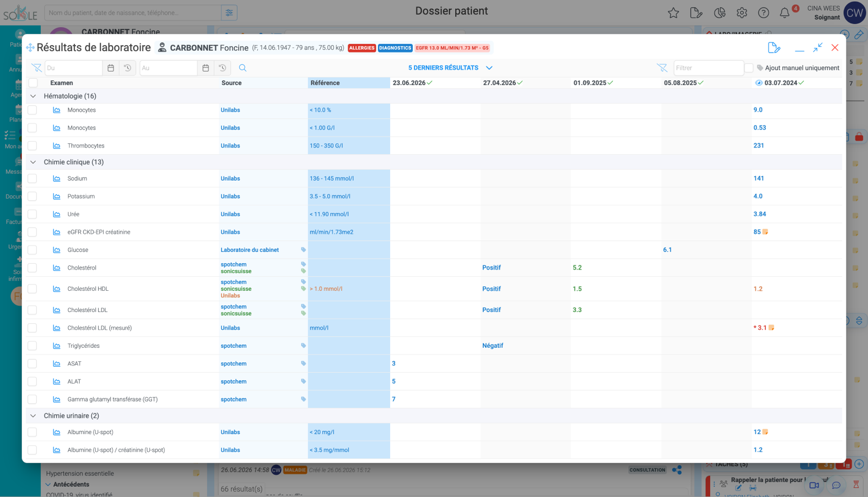This screenshot has width=868, height=497.
Task: Click the ALLERGIES badge
Action: coord(362,48)
